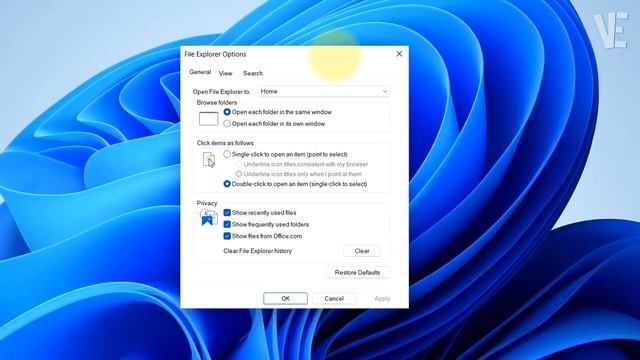640x360 pixels.
Task: Click the File Explorer Options title text
Action: point(215,54)
